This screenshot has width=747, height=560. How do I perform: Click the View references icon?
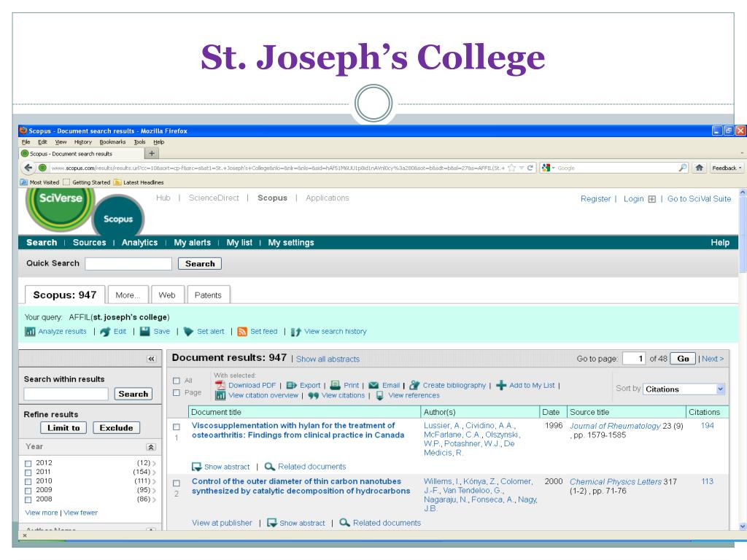(379, 395)
